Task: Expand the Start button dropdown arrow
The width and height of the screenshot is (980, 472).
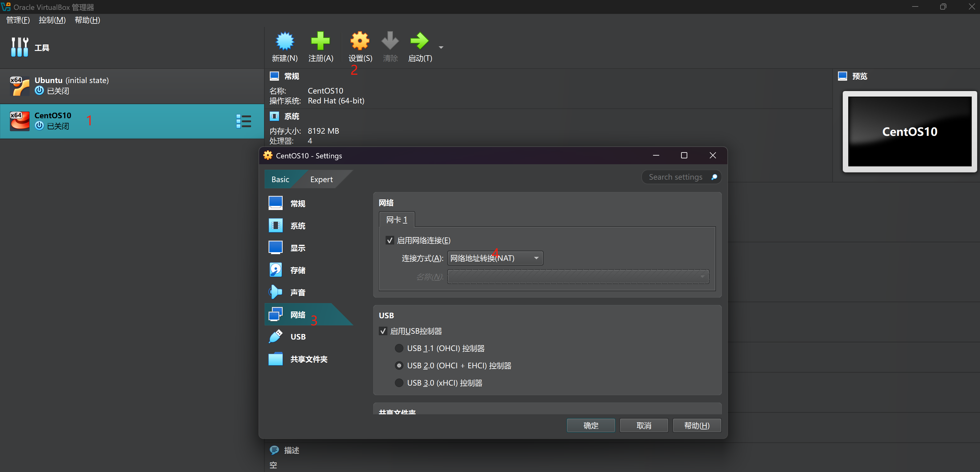Action: pyautogui.click(x=441, y=48)
